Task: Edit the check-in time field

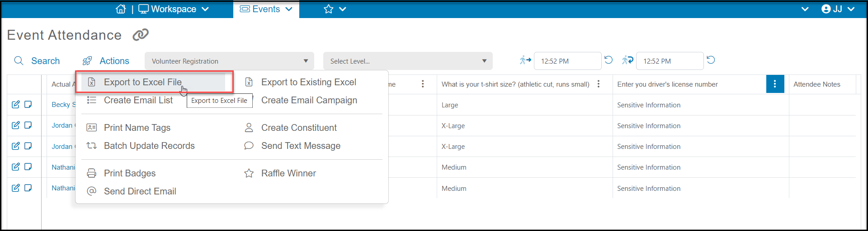Action: click(x=567, y=61)
